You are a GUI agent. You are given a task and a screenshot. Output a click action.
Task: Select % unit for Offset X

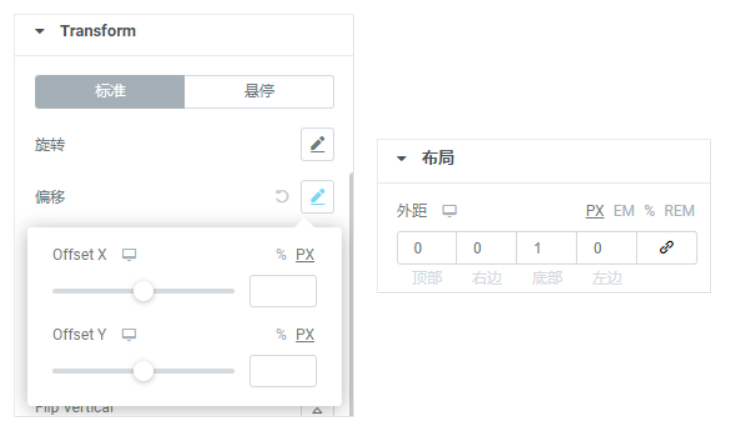point(281,255)
